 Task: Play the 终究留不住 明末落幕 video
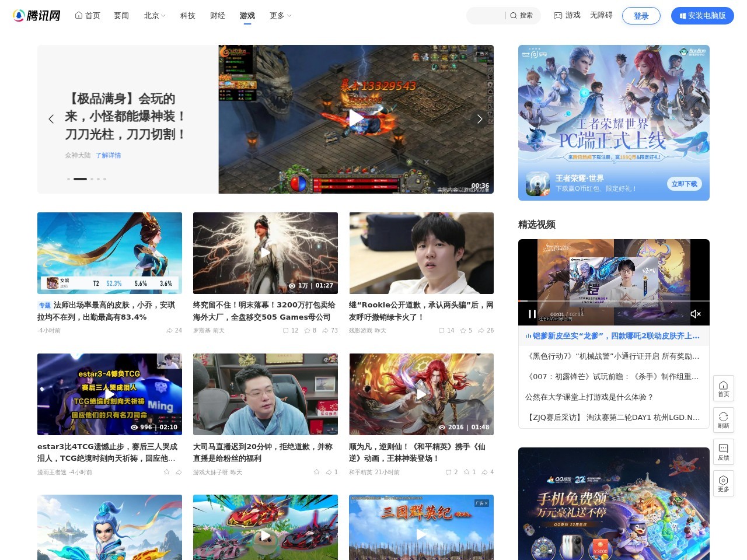(x=266, y=253)
